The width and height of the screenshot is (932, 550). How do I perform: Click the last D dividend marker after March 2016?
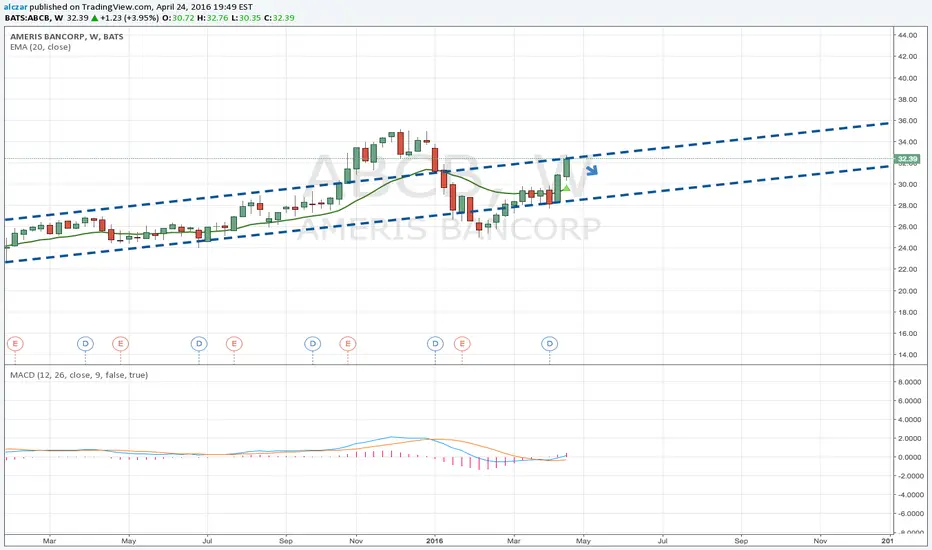[549, 344]
